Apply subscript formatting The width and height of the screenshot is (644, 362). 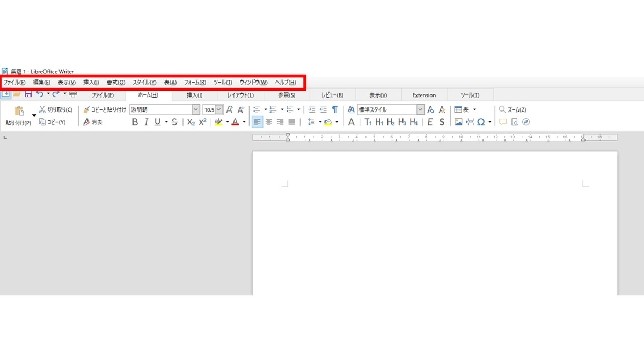190,122
